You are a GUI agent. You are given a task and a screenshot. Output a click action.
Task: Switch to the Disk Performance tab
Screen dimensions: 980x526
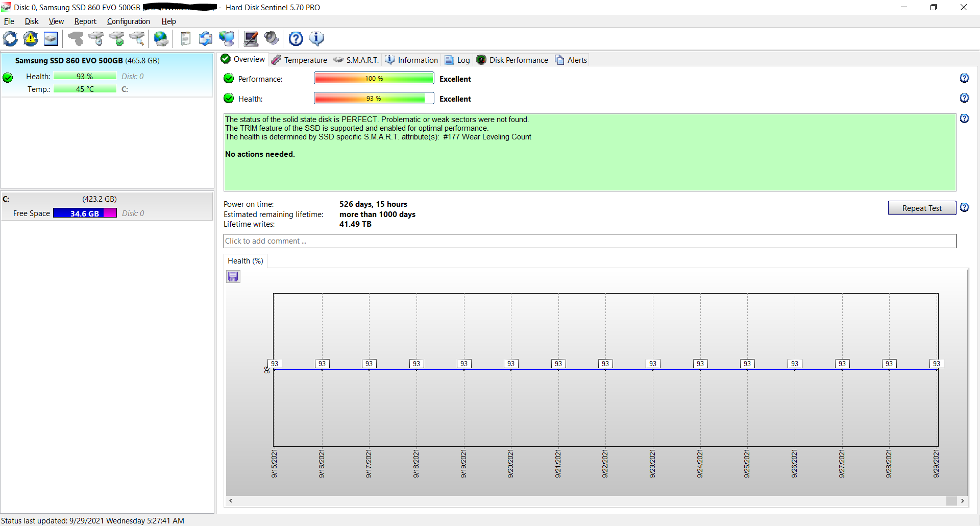pos(512,60)
